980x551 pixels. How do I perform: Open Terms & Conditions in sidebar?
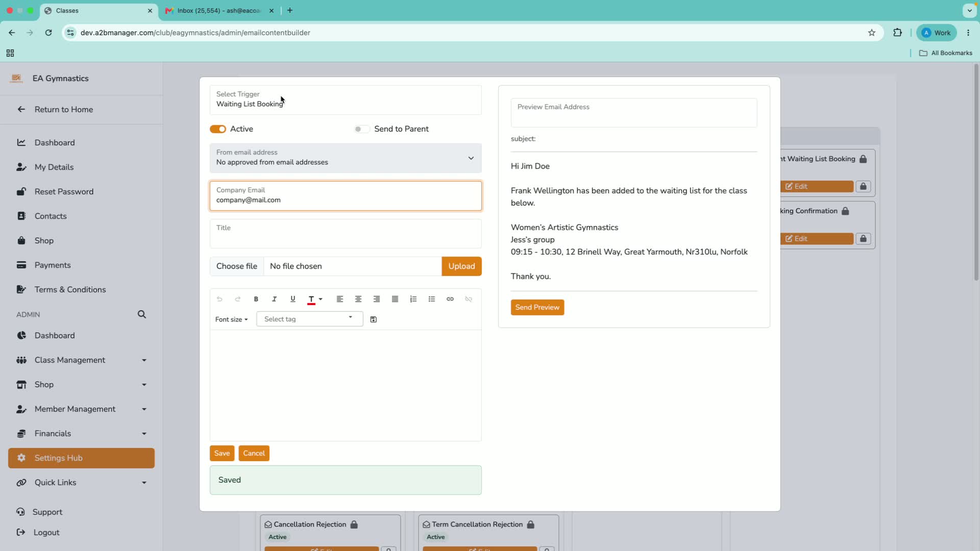click(x=70, y=289)
